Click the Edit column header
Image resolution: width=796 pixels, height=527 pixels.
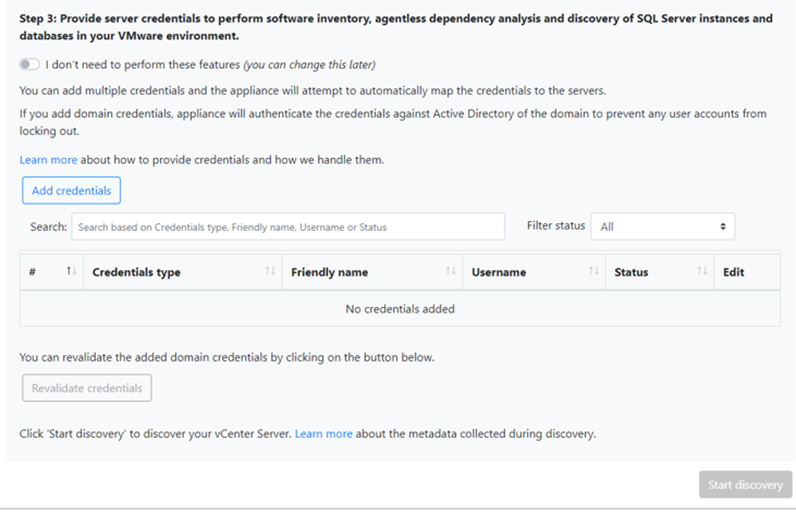coord(734,272)
